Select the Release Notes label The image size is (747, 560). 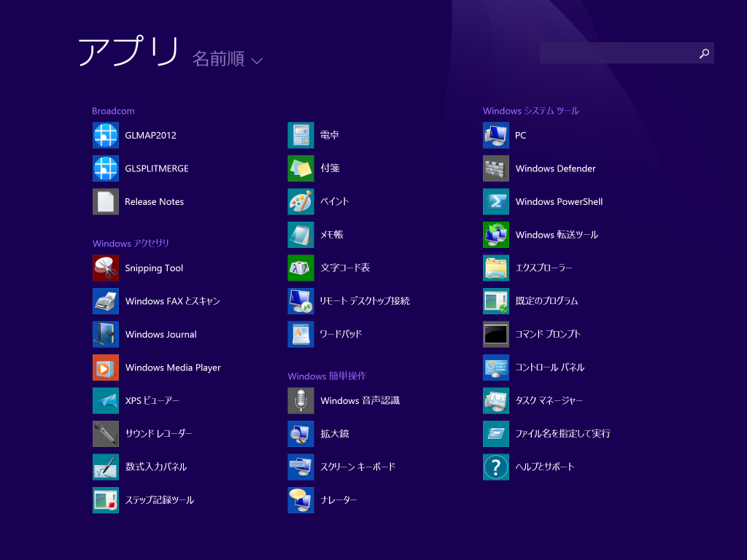tap(155, 201)
